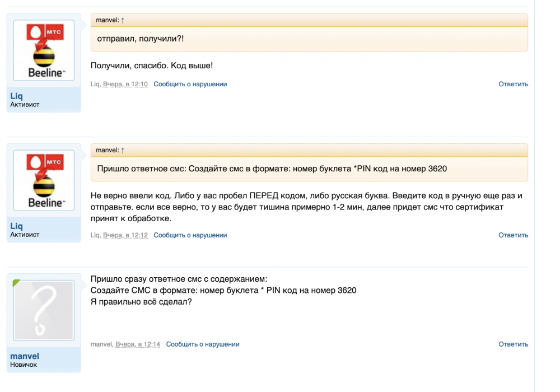
Task: Click the quoted text "отправил, получили?!"
Action: pos(141,38)
